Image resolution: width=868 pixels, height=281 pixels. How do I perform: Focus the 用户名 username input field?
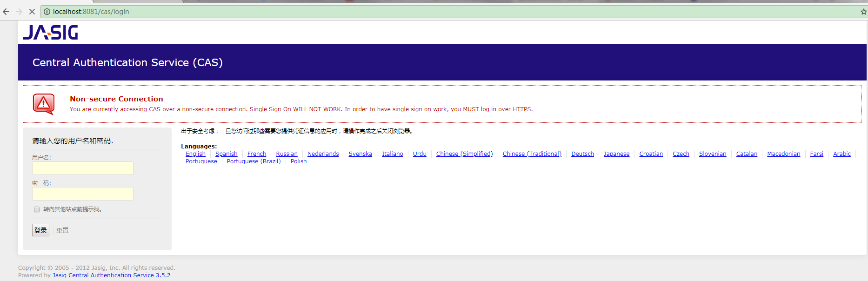click(83, 168)
